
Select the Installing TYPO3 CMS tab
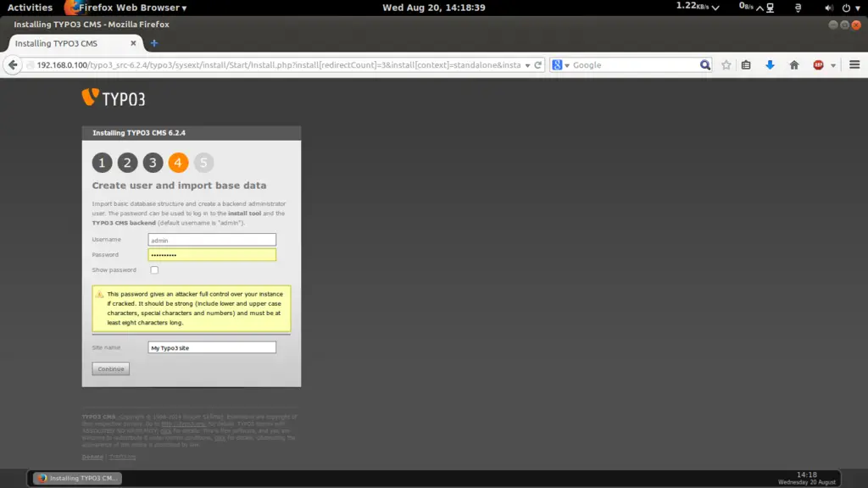pyautogui.click(x=75, y=43)
